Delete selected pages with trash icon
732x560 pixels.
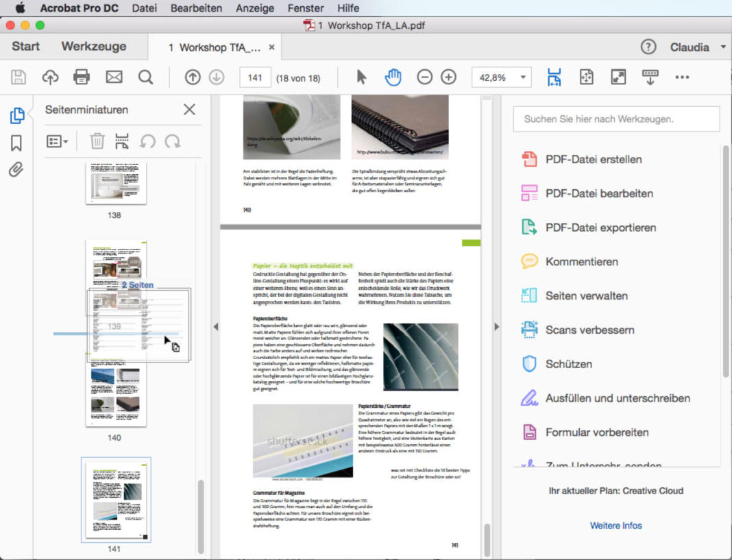97,141
